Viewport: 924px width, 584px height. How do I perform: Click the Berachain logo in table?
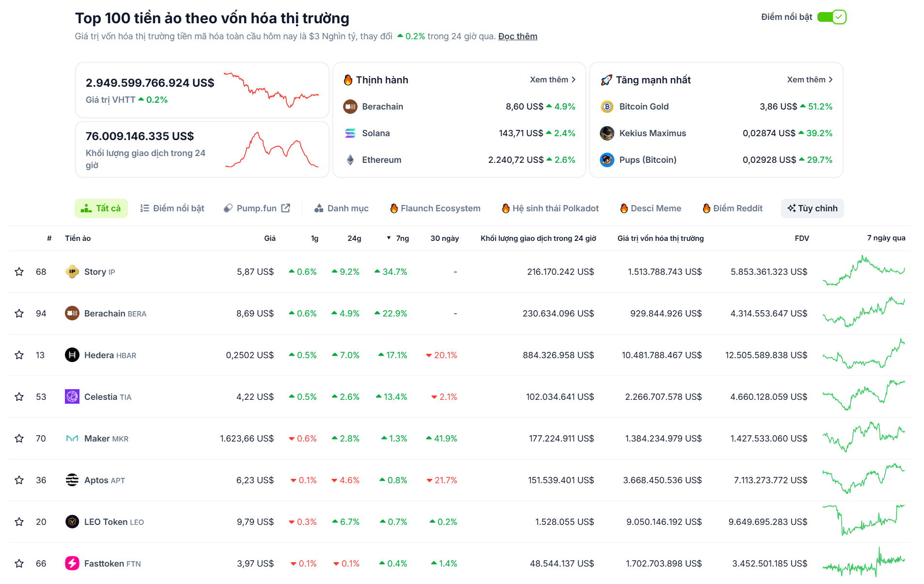72,314
